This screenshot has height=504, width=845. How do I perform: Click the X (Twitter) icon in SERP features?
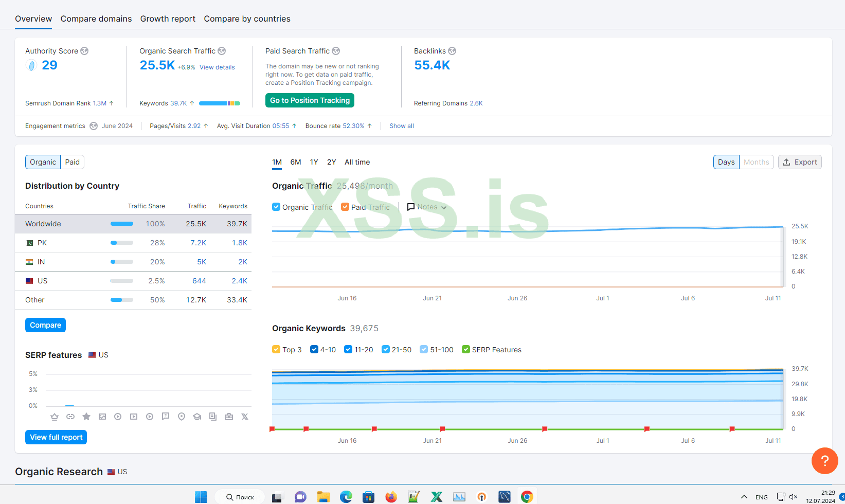[x=245, y=417]
